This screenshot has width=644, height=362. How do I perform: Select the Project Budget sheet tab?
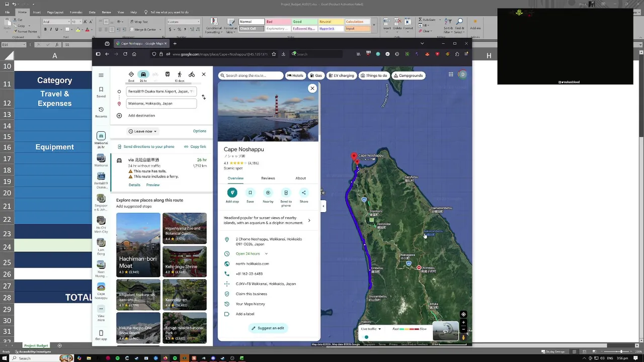point(36,345)
